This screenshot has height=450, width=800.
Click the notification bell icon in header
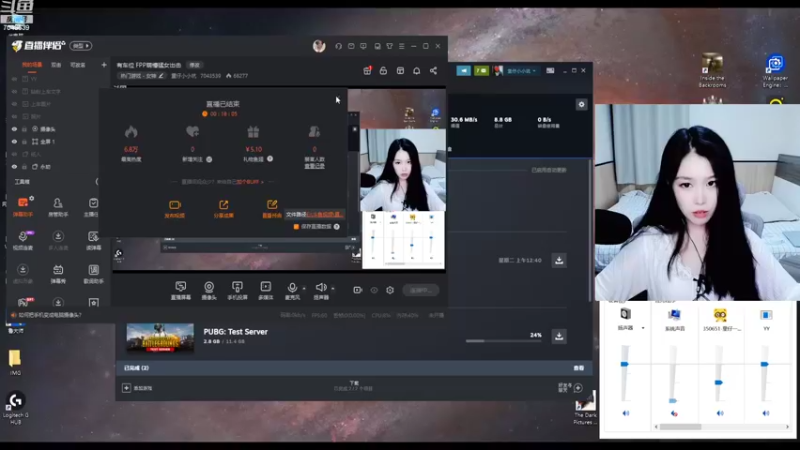(416, 70)
